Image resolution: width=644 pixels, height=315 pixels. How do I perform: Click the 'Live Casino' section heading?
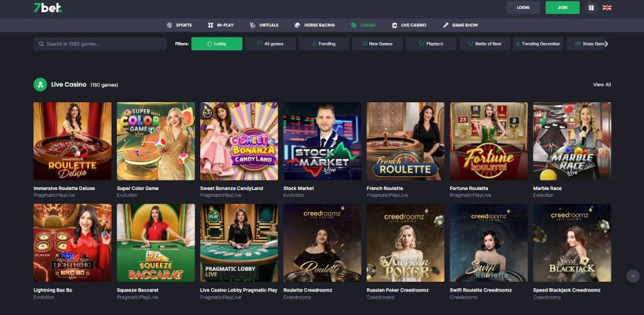pos(68,84)
